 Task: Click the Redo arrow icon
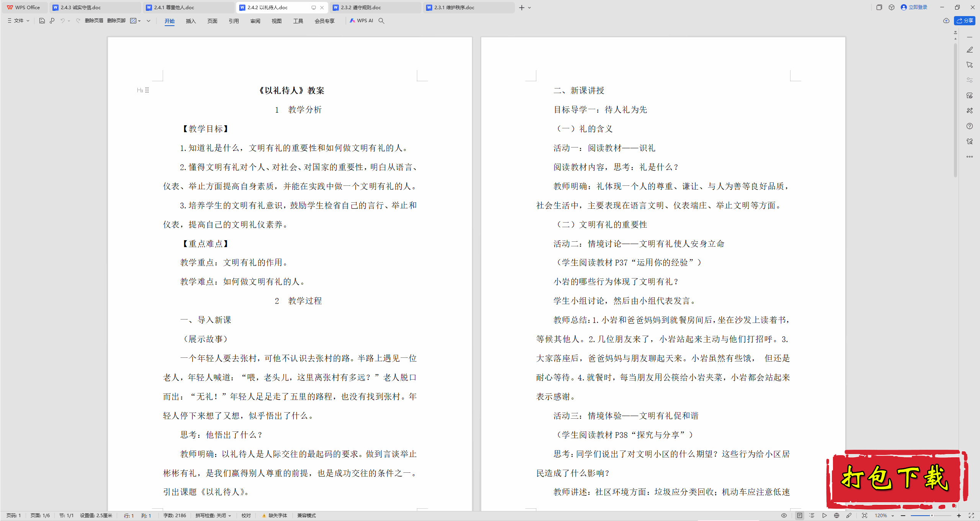[78, 21]
